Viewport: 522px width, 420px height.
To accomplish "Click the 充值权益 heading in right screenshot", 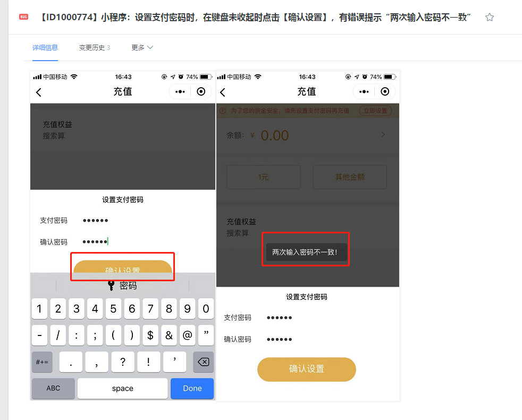I will pyautogui.click(x=241, y=222).
